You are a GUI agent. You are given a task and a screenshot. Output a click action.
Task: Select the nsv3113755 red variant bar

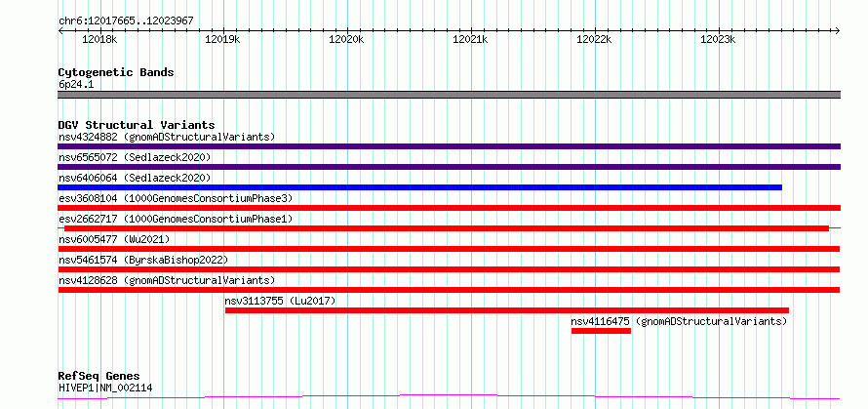(x=507, y=310)
